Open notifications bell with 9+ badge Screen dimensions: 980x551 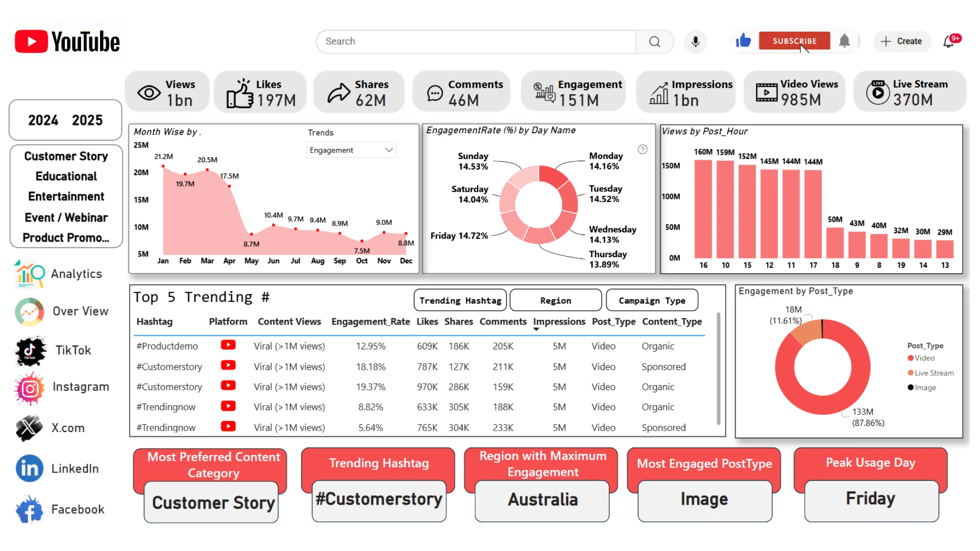[x=951, y=41]
